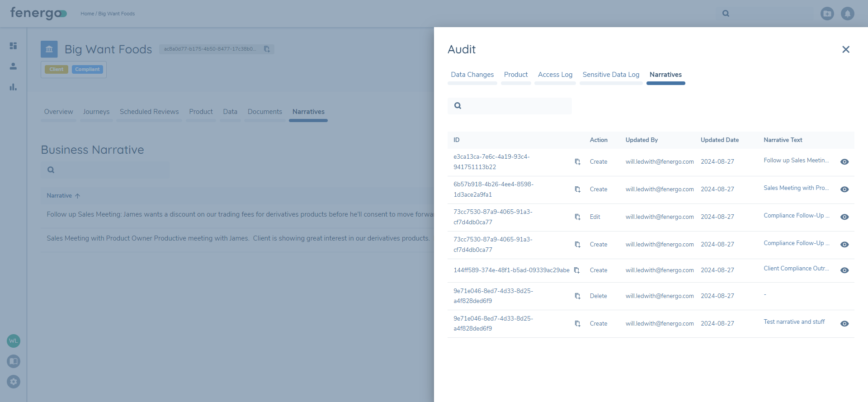
Task: Open the WL user avatar menu
Action: tap(14, 341)
